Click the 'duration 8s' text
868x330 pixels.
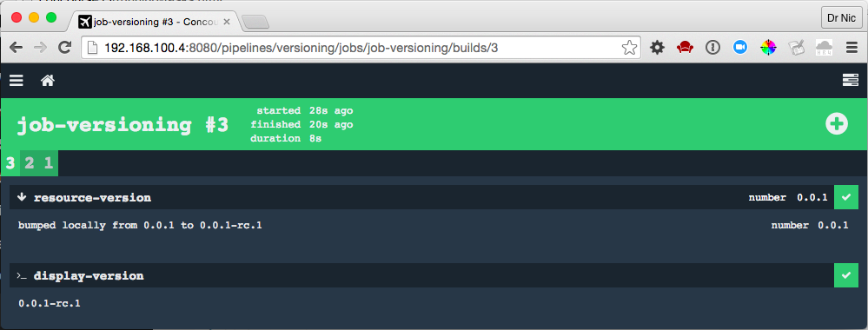click(x=286, y=138)
